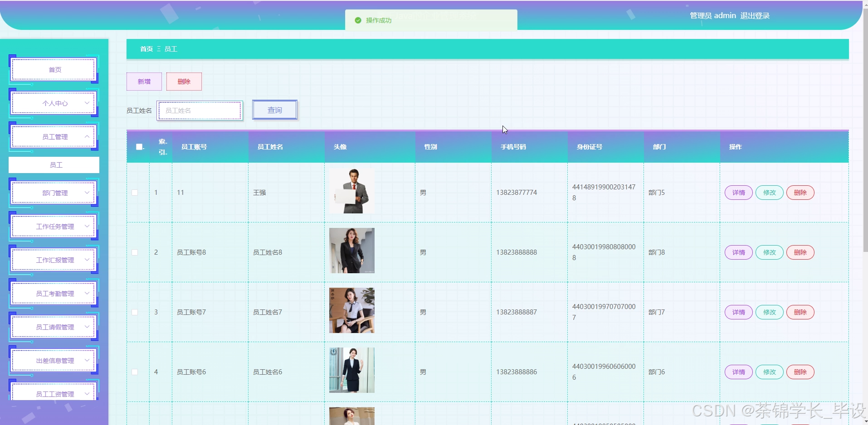The image size is (868, 425).
Task: Click the green success check icon
Action: [x=358, y=20]
